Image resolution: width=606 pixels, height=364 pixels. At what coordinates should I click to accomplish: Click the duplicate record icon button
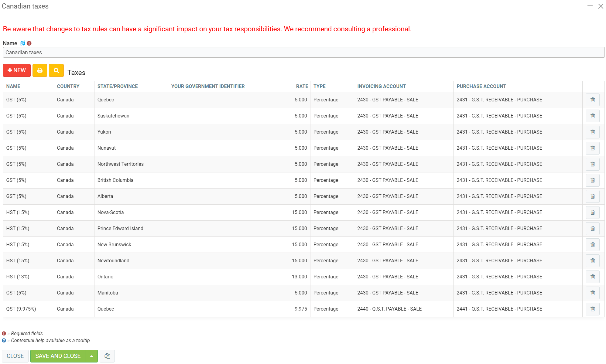107,356
